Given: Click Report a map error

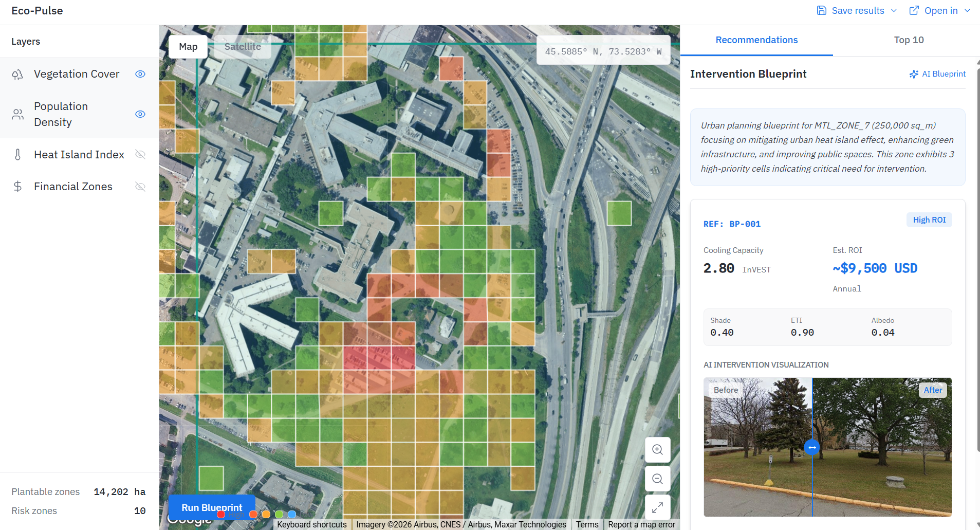Looking at the screenshot, I should coord(641,524).
